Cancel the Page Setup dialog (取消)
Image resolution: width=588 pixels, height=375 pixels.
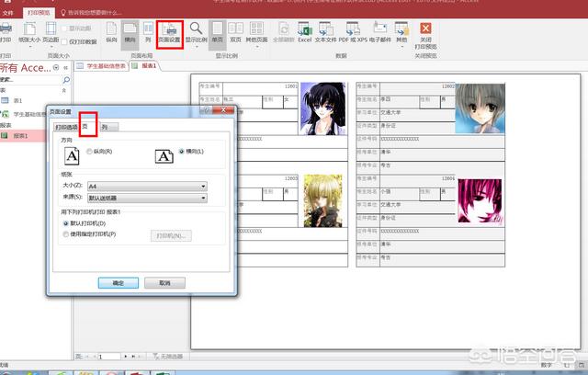point(164,283)
